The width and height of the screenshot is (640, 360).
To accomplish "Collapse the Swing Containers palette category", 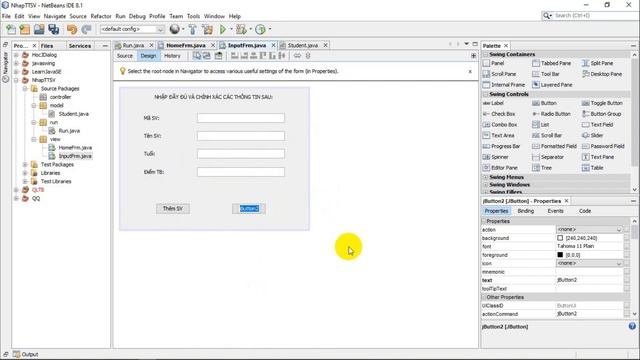I will pos(486,54).
